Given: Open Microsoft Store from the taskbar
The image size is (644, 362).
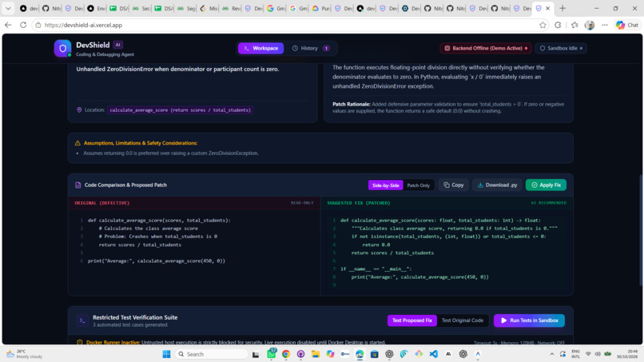Looking at the screenshot, I should click(x=374, y=354).
